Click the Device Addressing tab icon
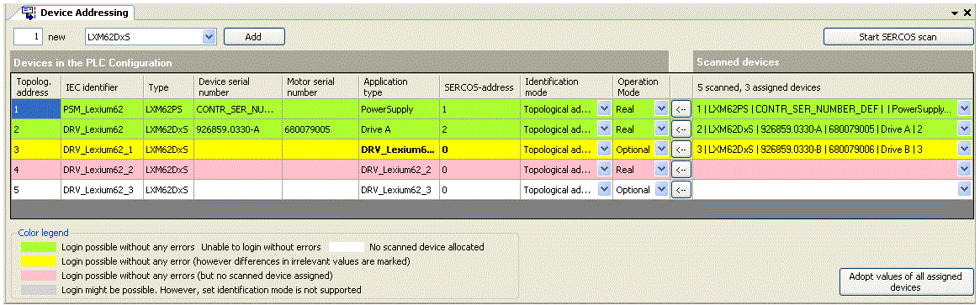Screen dimensions: 980x305 tap(28, 12)
